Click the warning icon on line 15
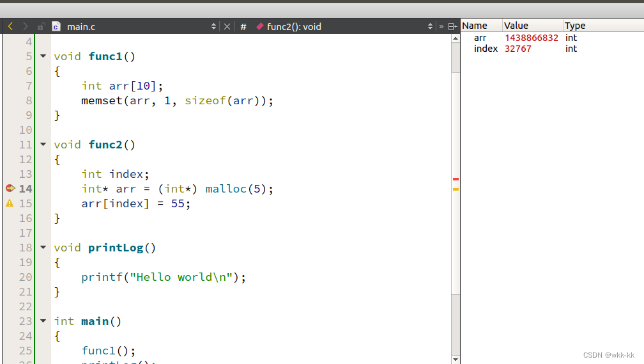This screenshot has height=364, width=644. point(10,203)
